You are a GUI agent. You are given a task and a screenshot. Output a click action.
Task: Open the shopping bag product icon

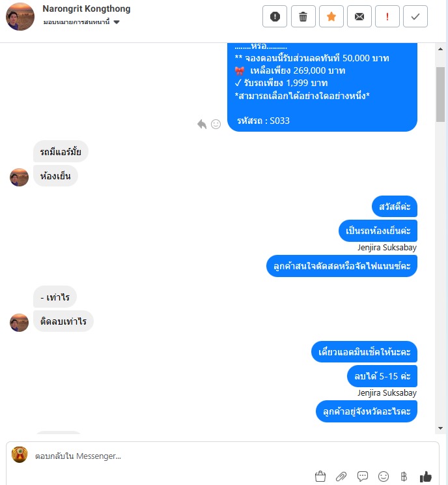click(x=320, y=477)
